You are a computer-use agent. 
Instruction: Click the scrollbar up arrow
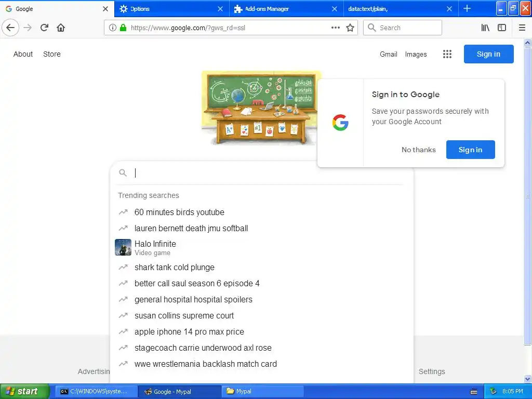coord(527,43)
